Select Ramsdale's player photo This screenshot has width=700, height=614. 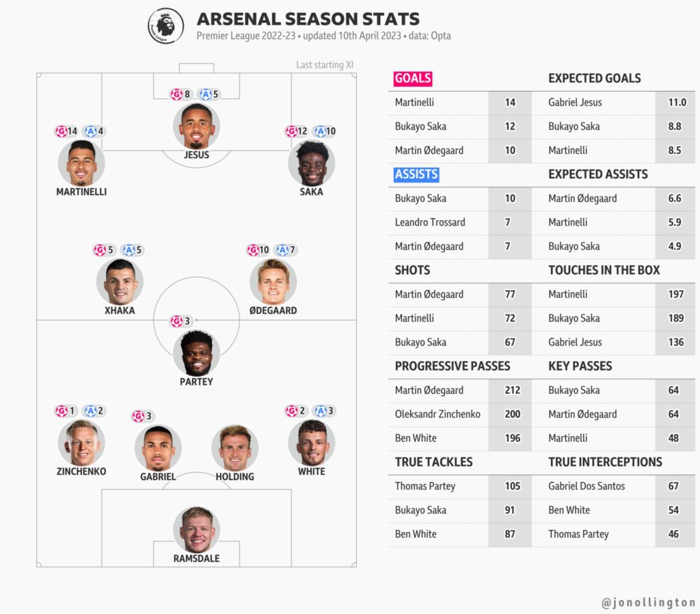[x=196, y=530]
